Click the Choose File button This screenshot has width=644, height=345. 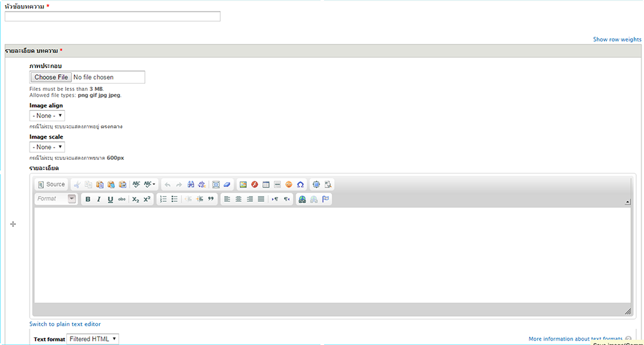tap(51, 77)
